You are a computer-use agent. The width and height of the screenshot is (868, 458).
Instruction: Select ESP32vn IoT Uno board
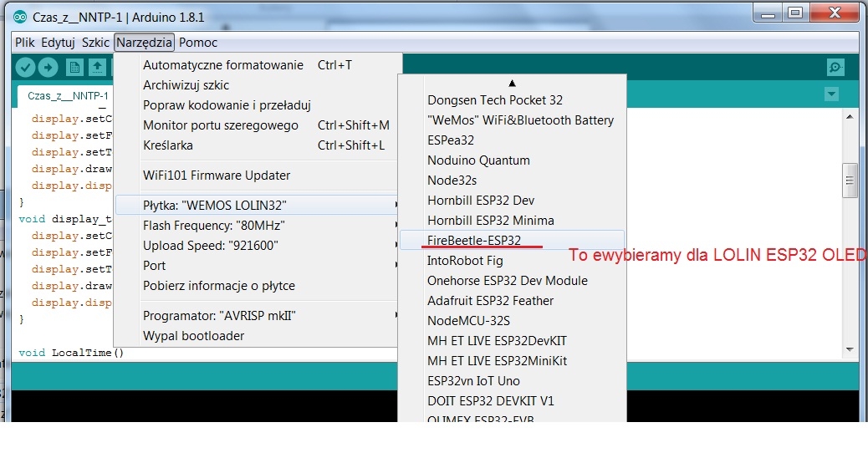[x=512, y=381]
